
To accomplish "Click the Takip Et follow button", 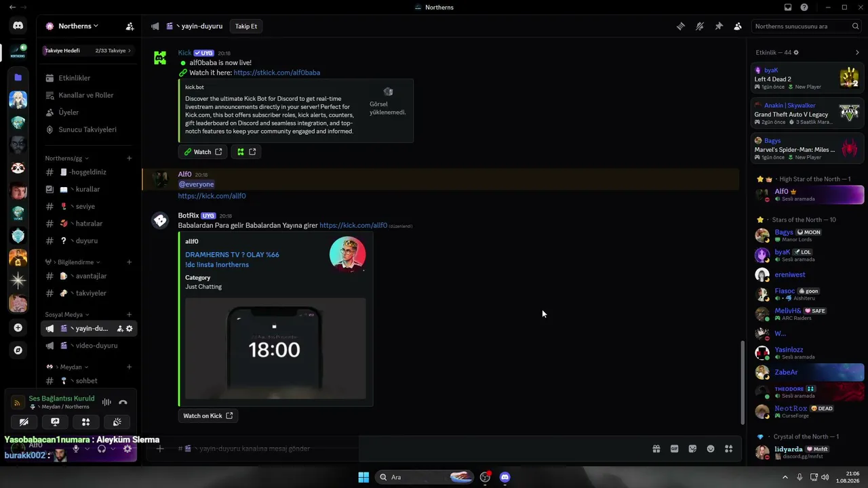I will 246,26.
